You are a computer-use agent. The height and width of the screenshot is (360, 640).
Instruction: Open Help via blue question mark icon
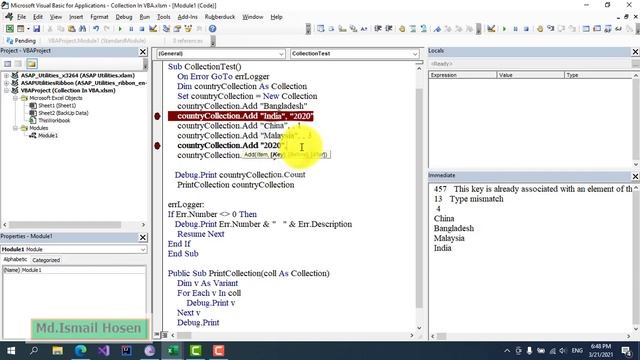point(212,29)
